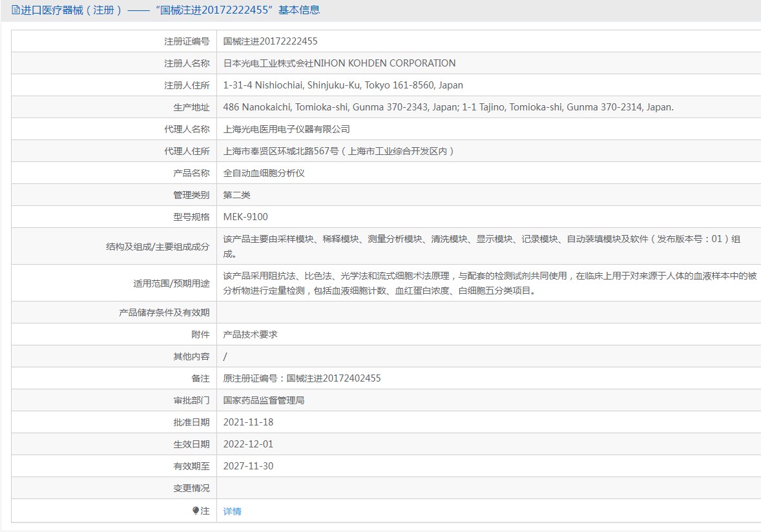Click the 管理类别 label

pyautogui.click(x=192, y=195)
